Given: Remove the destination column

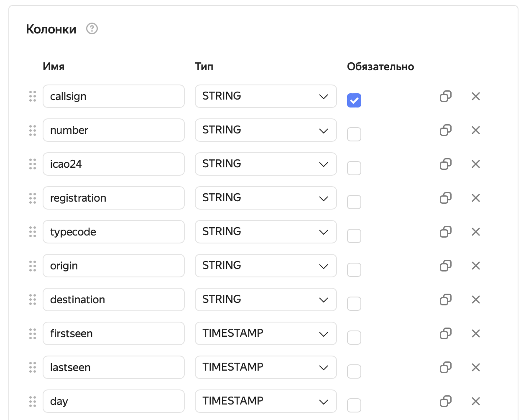Looking at the screenshot, I should pos(476,300).
